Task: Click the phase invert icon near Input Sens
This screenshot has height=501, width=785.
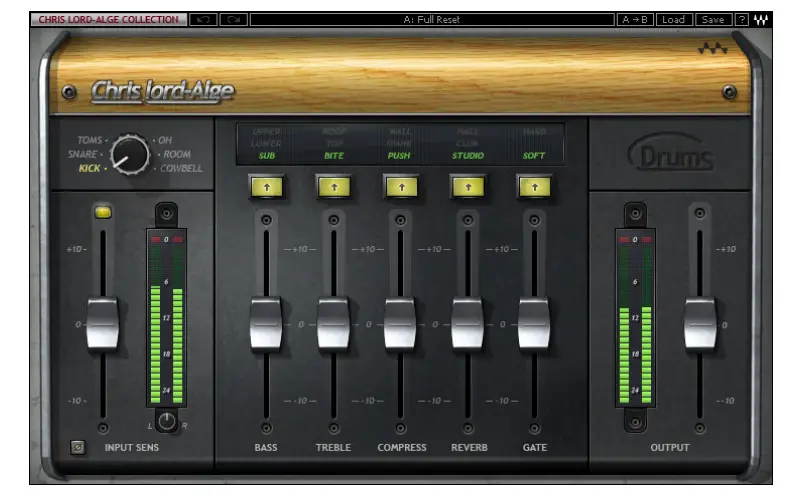Action: click(x=78, y=447)
